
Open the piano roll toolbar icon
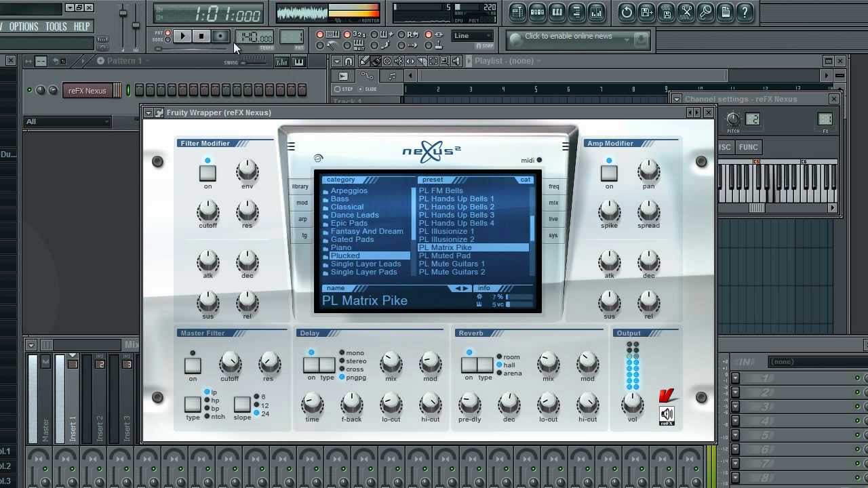pos(557,12)
